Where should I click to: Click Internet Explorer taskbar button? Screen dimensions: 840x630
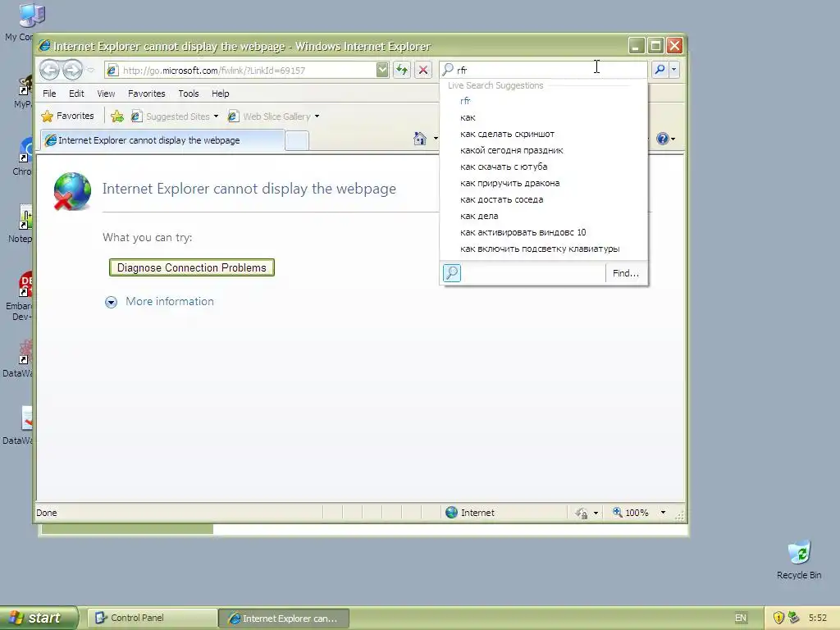(x=285, y=619)
